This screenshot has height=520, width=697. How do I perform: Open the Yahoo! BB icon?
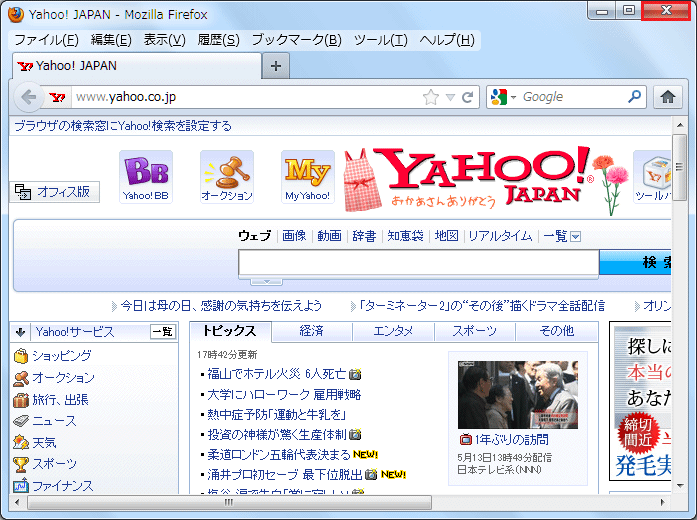point(146,176)
